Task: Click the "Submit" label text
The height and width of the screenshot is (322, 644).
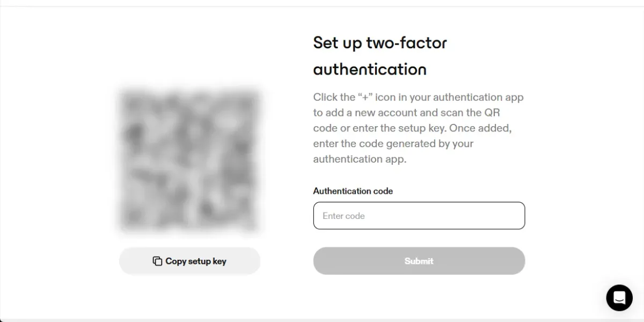Action: pos(419,261)
